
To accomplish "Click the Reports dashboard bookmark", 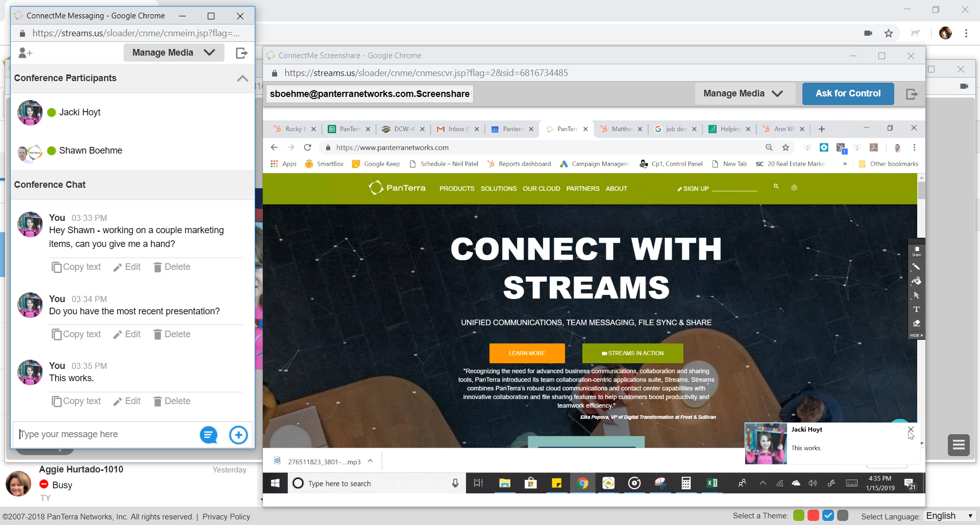I will click(x=519, y=164).
